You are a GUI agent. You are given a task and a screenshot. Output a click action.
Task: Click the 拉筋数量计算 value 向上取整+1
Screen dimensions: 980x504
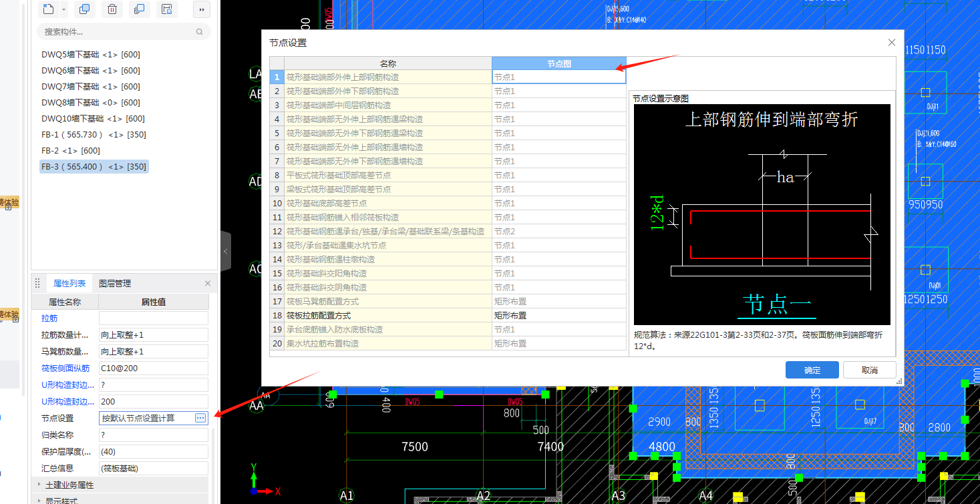(154, 335)
